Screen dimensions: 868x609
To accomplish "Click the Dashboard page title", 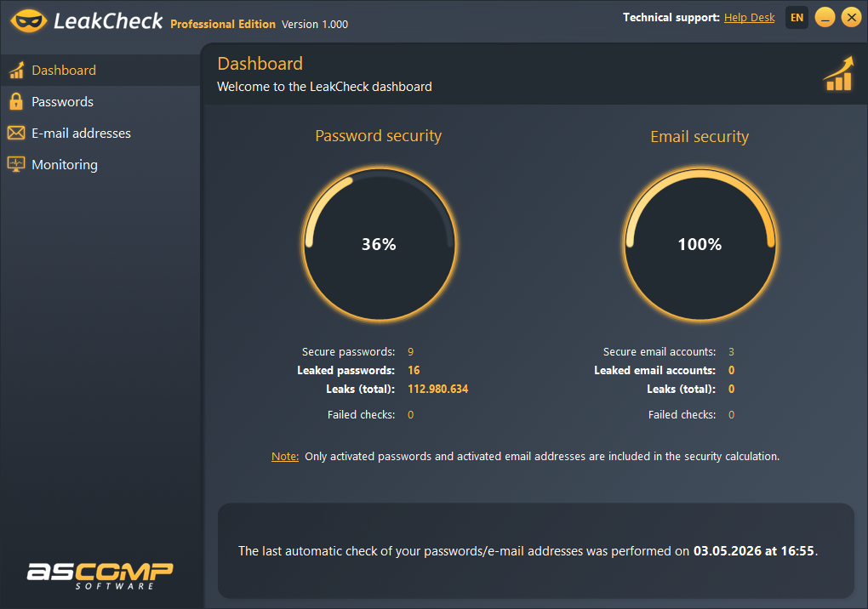I will click(260, 63).
